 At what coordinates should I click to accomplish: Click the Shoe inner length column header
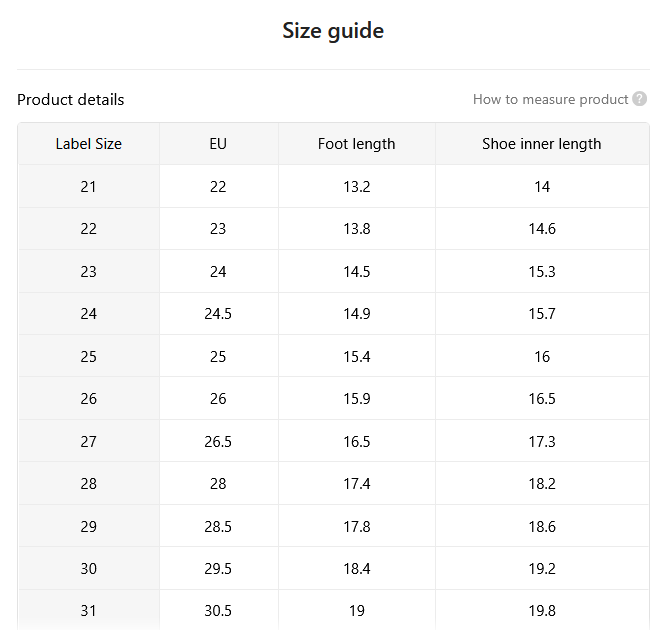[542, 144]
